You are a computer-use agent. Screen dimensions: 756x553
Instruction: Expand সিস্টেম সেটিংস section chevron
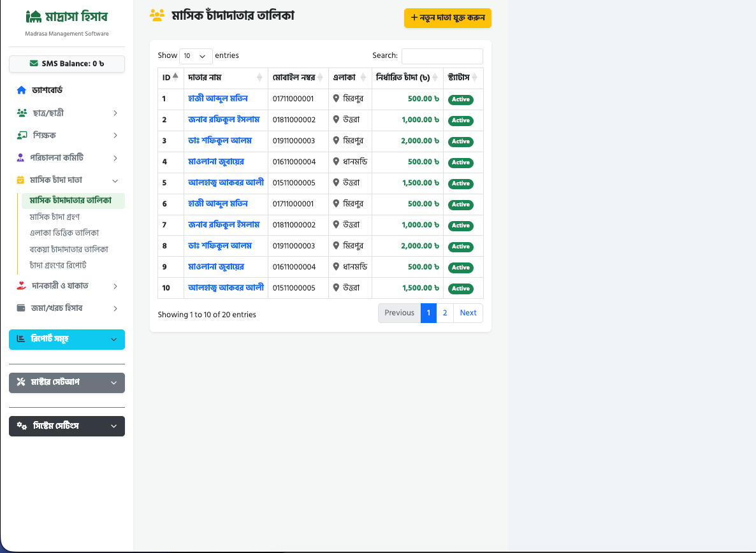click(114, 426)
